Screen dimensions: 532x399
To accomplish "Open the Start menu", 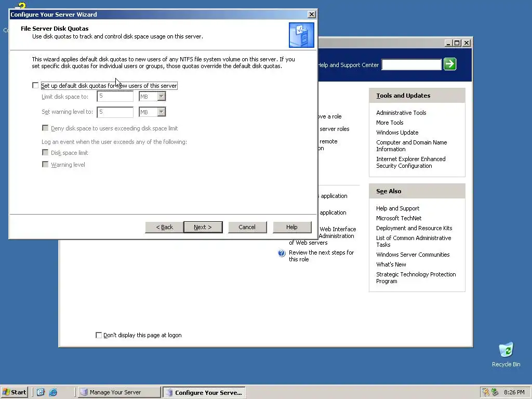I will pyautogui.click(x=14, y=392).
